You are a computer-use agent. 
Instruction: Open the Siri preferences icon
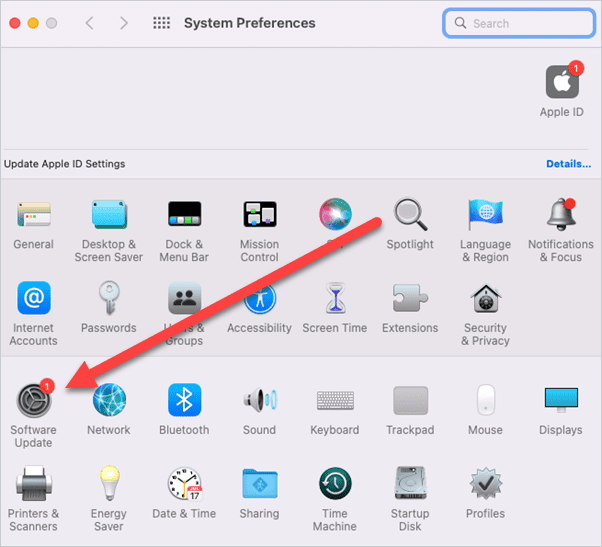click(335, 214)
